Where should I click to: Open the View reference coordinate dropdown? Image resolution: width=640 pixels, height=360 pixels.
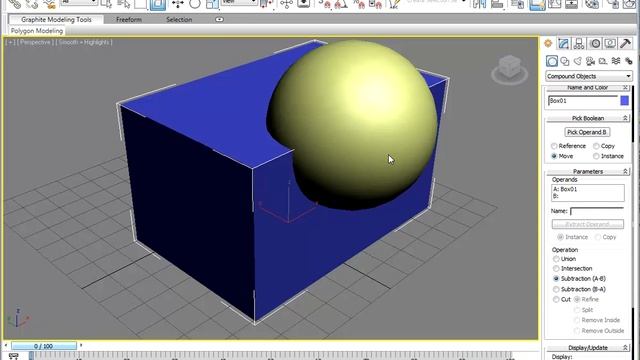pyautogui.click(x=239, y=3)
